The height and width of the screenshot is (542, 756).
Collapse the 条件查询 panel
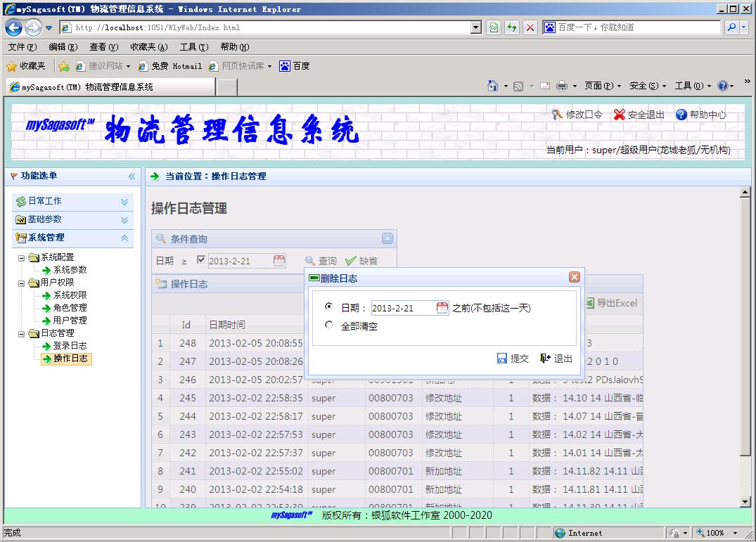pyautogui.click(x=387, y=238)
